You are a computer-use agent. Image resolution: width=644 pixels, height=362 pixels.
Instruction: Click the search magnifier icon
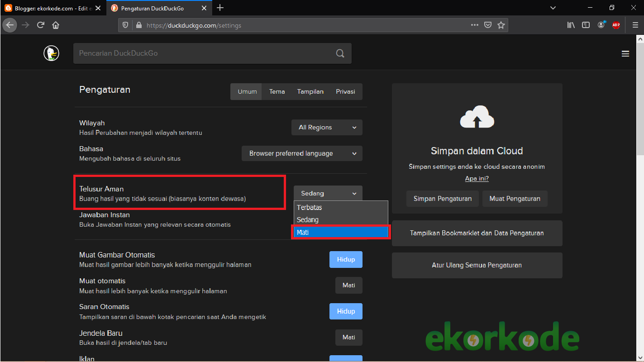point(340,53)
